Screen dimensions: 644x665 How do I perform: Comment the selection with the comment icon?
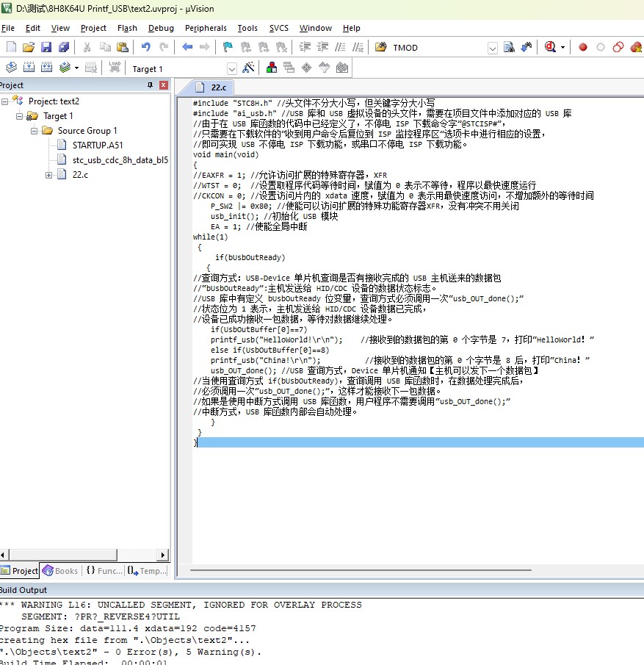click(x=340, y=47)
